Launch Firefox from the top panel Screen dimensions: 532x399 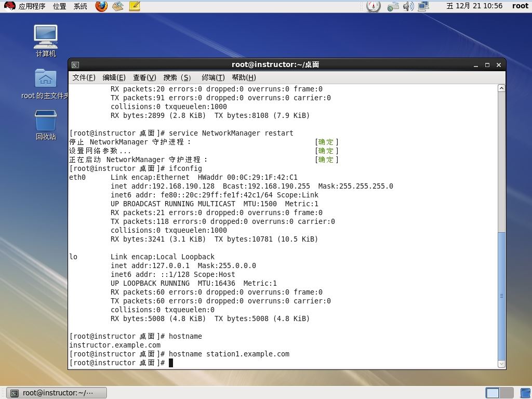pos(101,6)
